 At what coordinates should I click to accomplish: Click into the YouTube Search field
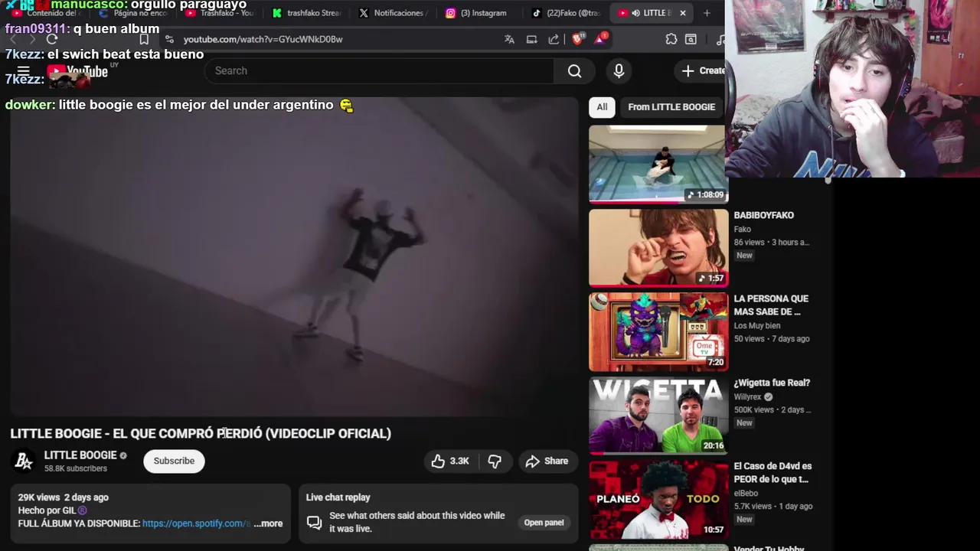point(379,71)
